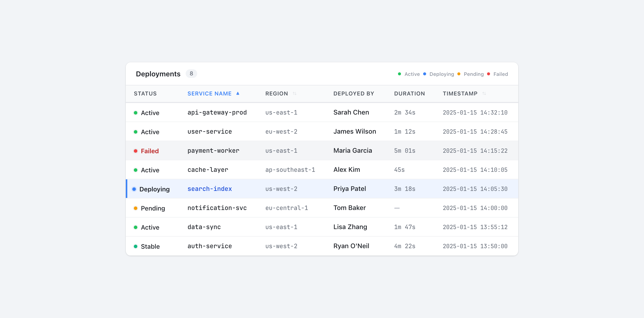
Task: Select the api-gateway-prod service name
Action: 217,113
